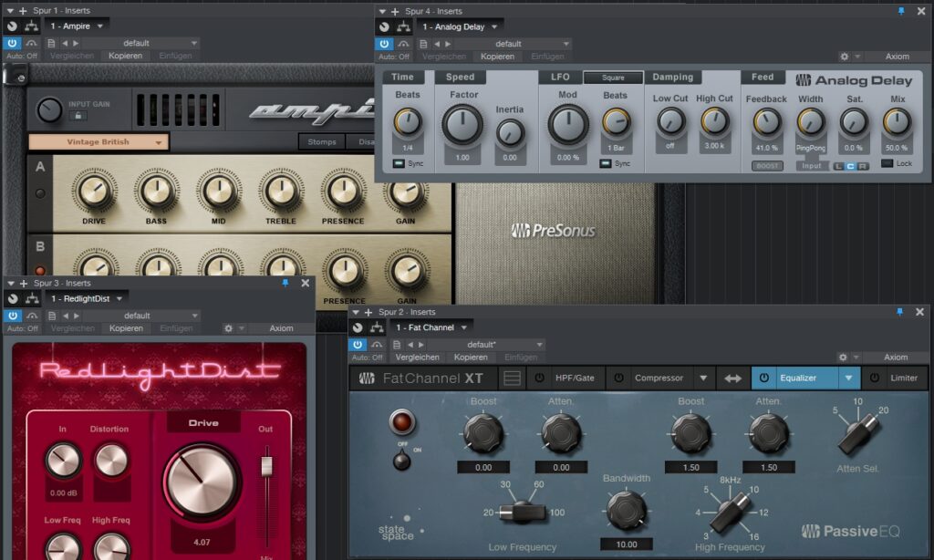Click Ampire input gain lock icon

(x=78, y=116)
